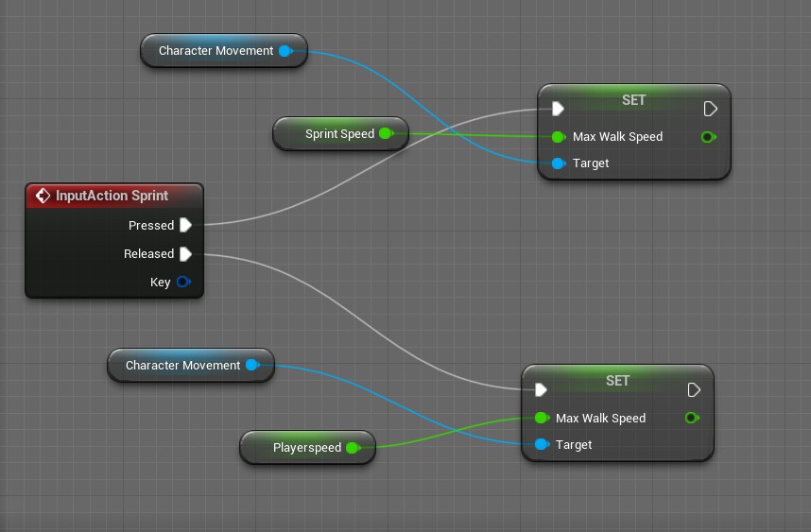Click the Released execution output pin
This screenshot has height=532, width=811.
tap(185, 253)
